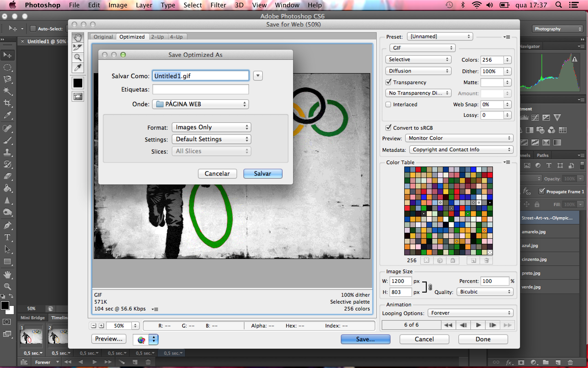
Task: Open the file format GIF dropdown
Action: coord(422,48)
